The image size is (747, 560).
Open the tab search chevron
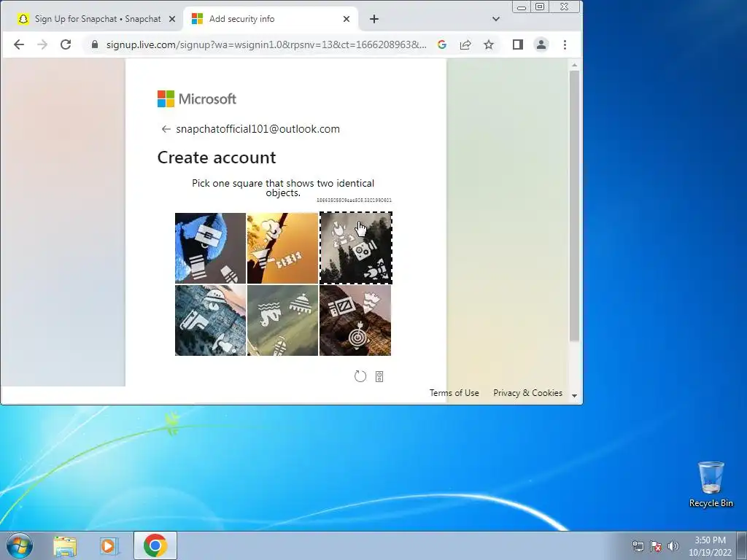click(496, 19)
